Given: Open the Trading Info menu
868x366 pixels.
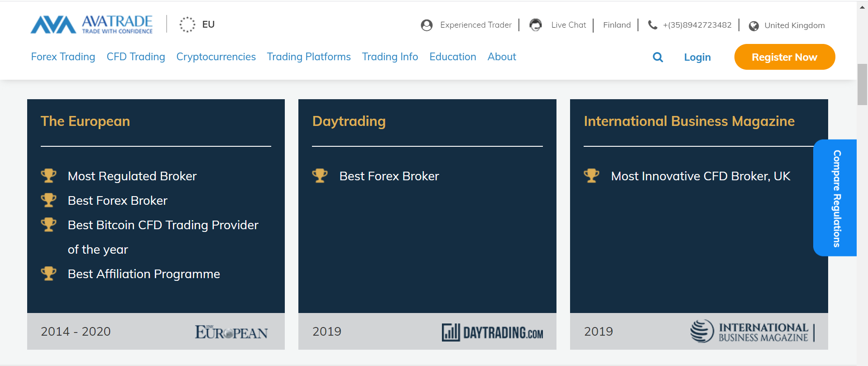Looking at the screenshot, I should 390,57.
